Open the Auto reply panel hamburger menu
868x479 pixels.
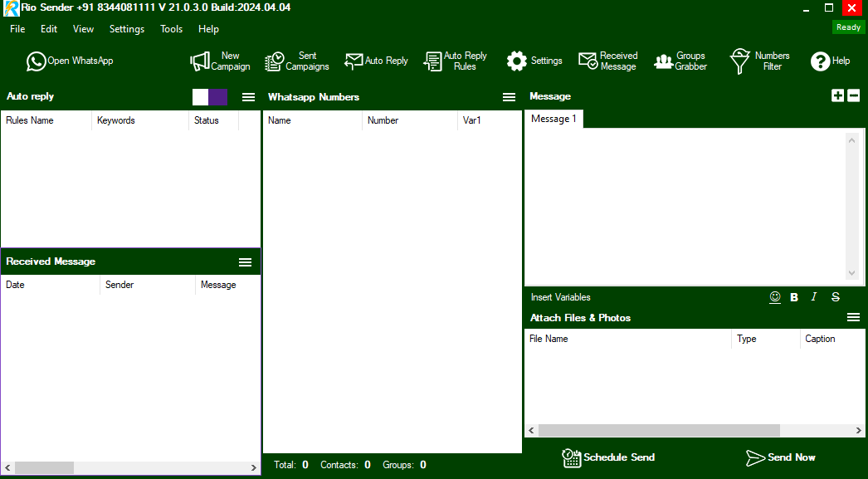[x=249, y=97]
